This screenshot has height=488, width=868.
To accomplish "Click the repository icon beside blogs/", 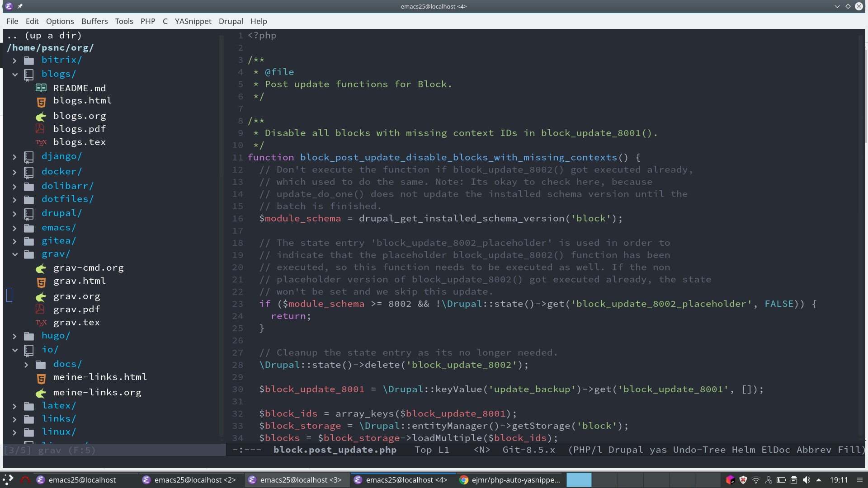I will pos(29,75).
